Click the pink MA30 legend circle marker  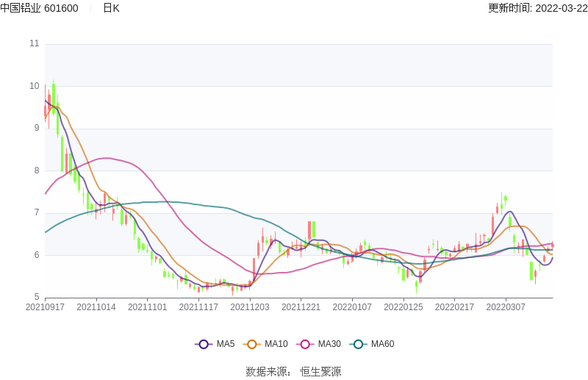coord(305,344)
